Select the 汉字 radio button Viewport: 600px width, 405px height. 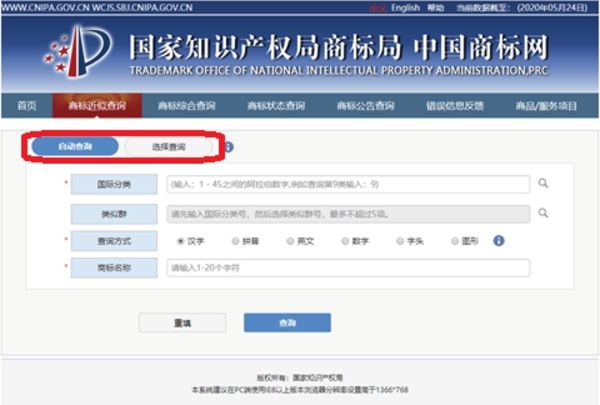pyautogui.click(x=181, y=241)
